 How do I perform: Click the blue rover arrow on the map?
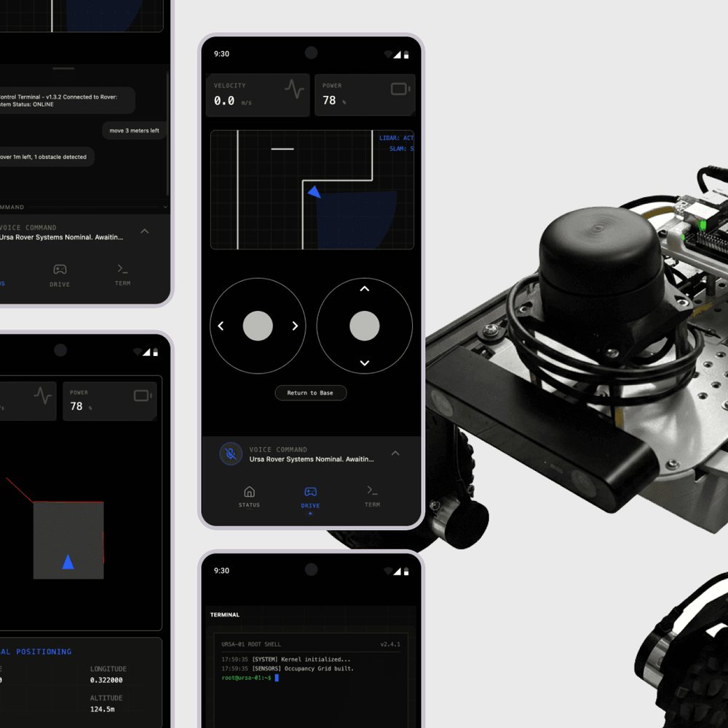click(314, 191)
